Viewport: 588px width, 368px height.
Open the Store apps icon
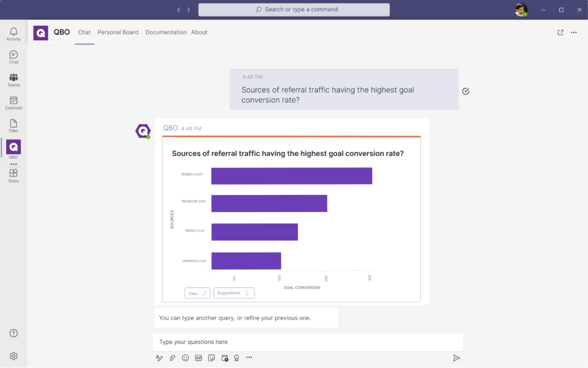(x=13, y=175)
